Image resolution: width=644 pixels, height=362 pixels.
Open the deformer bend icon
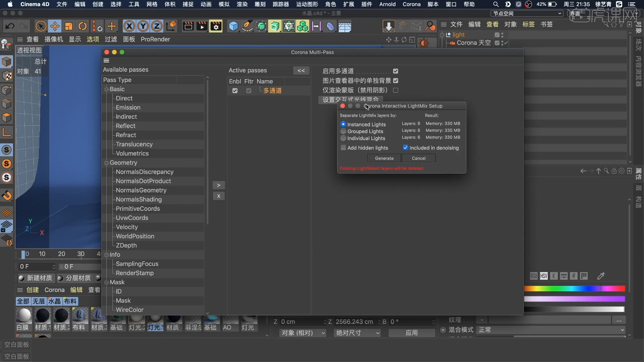pyautogui.click(x=330, y=26)
